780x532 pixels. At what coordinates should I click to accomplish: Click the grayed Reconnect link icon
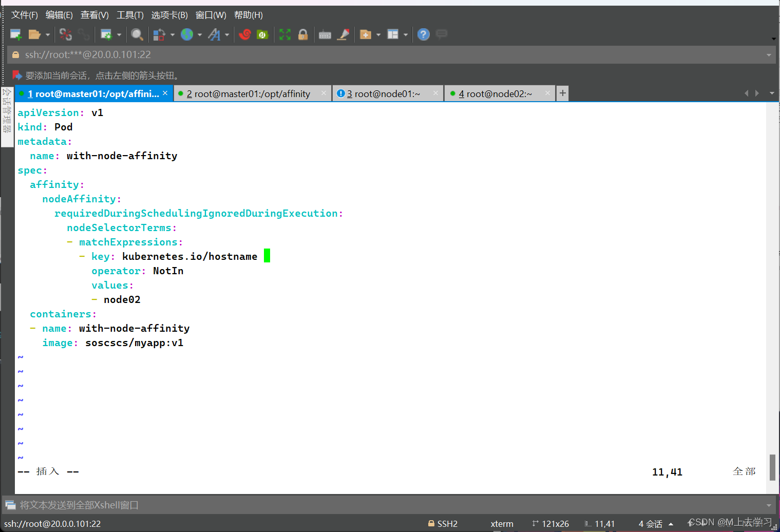point(84,34)
